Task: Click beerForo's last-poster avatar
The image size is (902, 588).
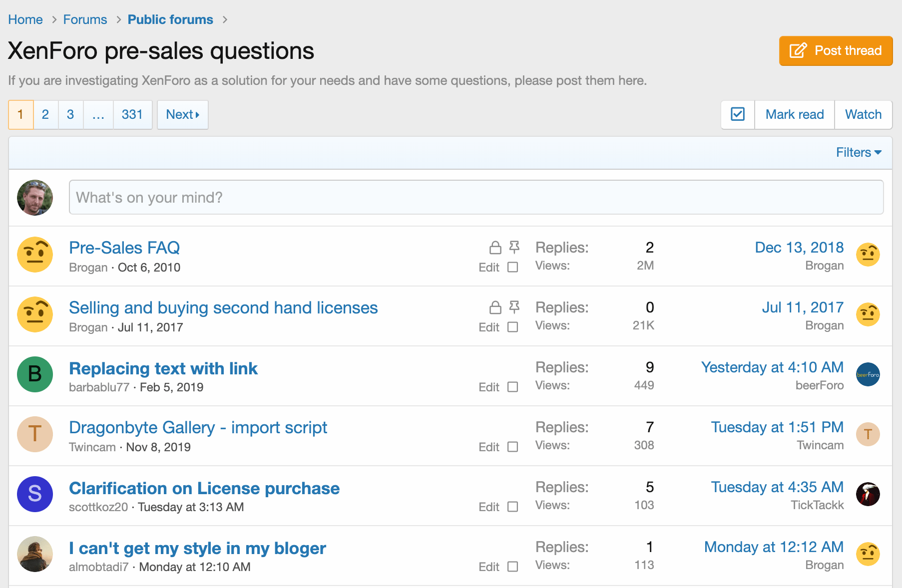Action: (x=868, y=374)
